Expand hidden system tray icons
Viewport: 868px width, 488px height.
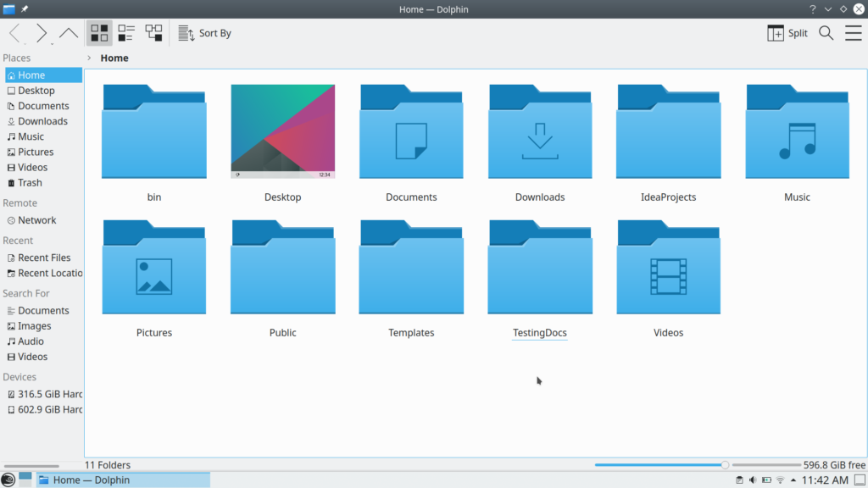794,480
